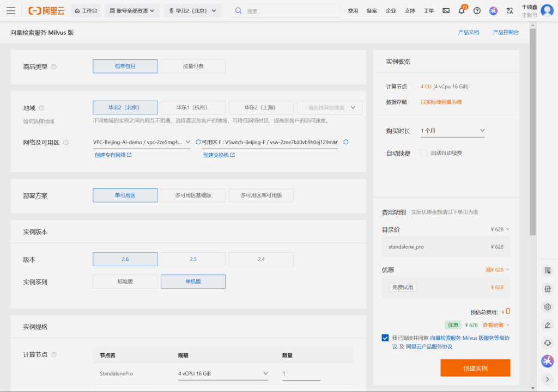Open the sidebar edit feedback icon

coord(547,325)
